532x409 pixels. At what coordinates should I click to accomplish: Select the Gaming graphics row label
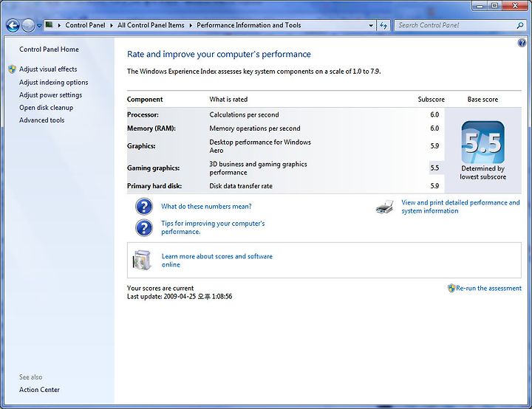154,168
